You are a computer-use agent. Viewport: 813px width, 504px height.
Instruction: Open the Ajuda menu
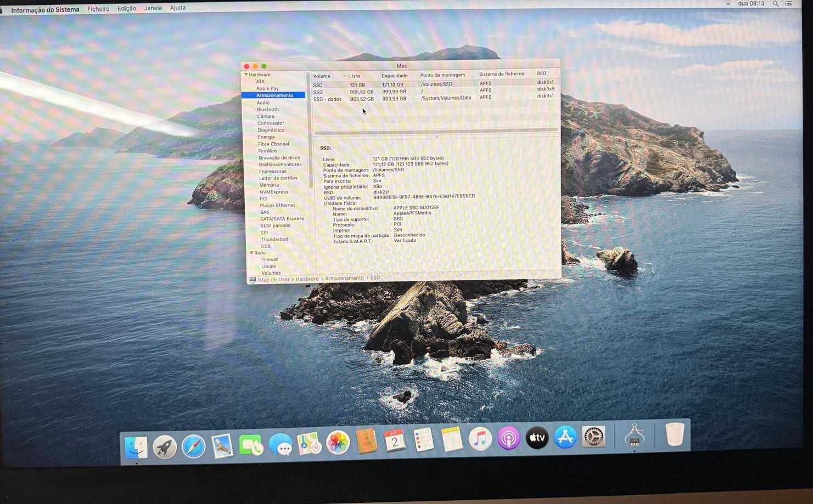click(177, 8)
